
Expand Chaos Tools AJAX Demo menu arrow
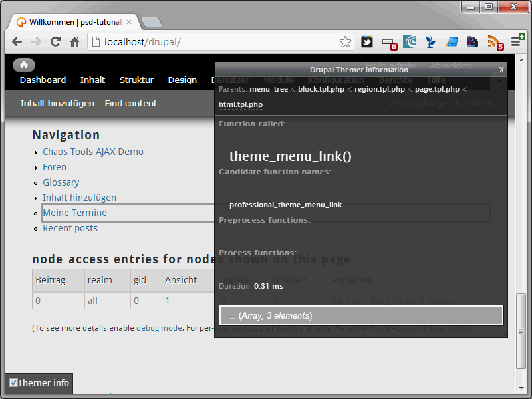[x=36, y=153]
